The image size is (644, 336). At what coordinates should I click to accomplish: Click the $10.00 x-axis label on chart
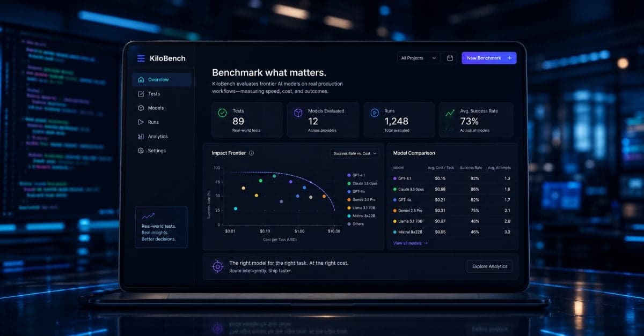(x=334, y=231)
